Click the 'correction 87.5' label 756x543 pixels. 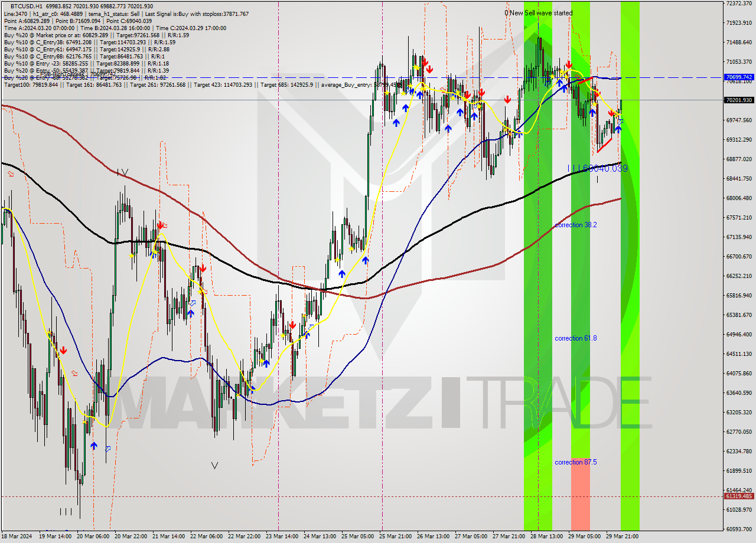point(576,462)
